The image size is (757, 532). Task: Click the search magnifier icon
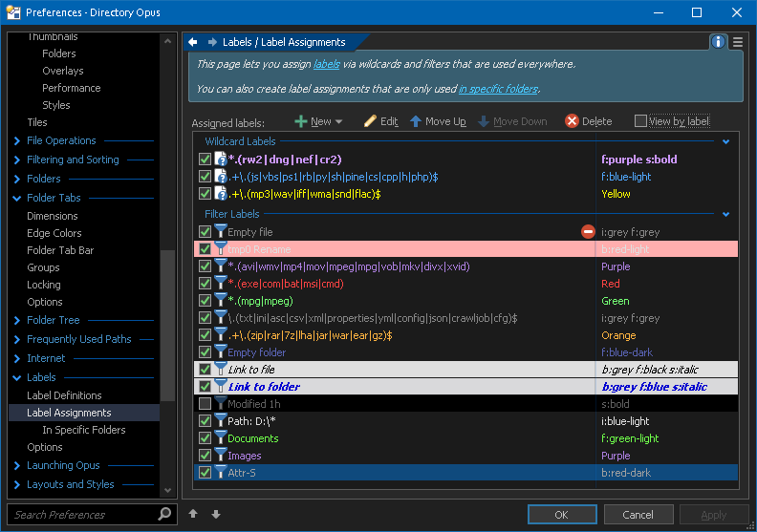tap(164, 514)
